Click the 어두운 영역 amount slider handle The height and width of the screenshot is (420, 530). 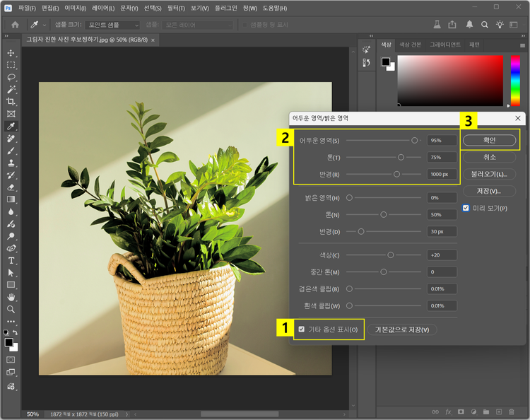coord(415,140)
